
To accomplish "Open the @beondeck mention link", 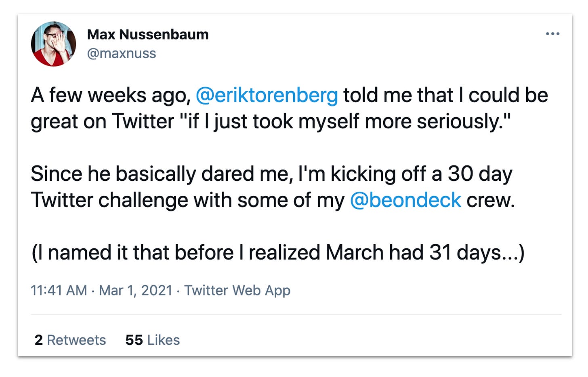I will [405, 200].
